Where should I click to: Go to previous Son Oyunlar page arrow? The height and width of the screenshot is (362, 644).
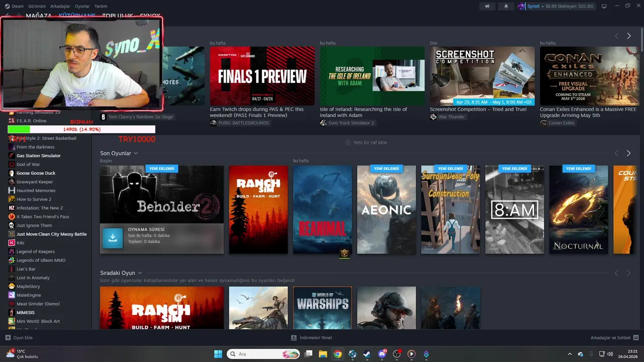point(616,153)
